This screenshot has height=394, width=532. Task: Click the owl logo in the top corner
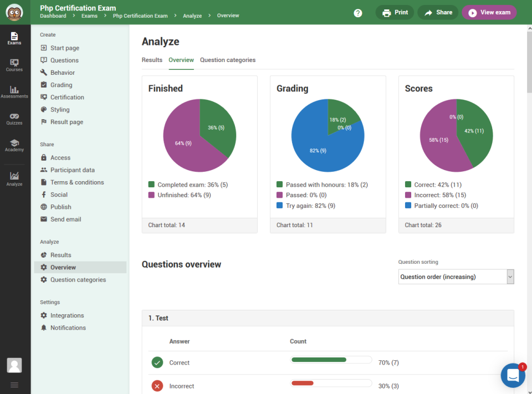pyautogui.click(x=14, y=12)
